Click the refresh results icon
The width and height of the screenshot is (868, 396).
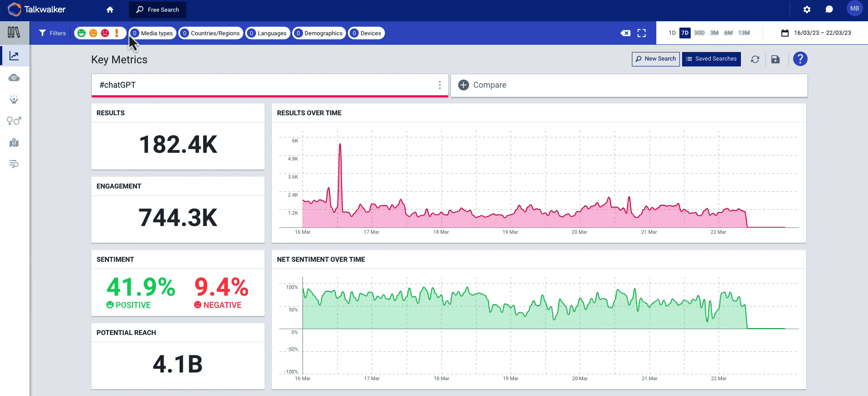coord(755,59)
